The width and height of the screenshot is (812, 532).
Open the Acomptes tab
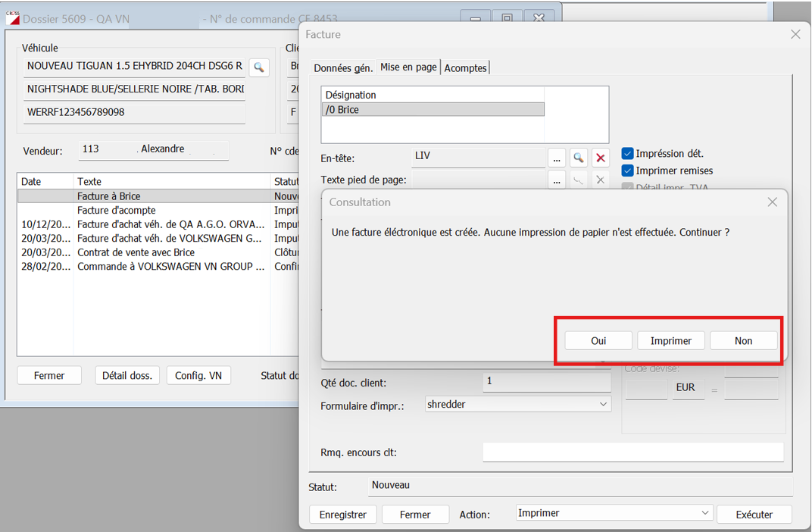(465, 68)
